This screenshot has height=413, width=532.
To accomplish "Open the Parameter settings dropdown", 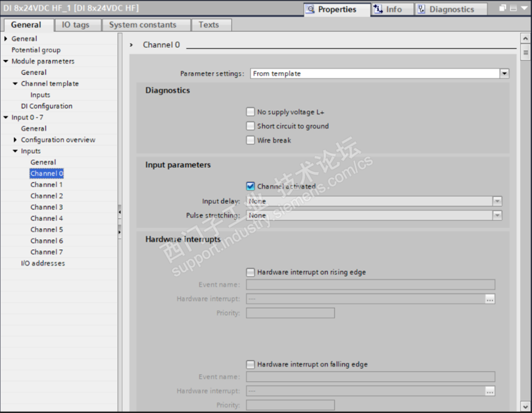I will [504, 74].
